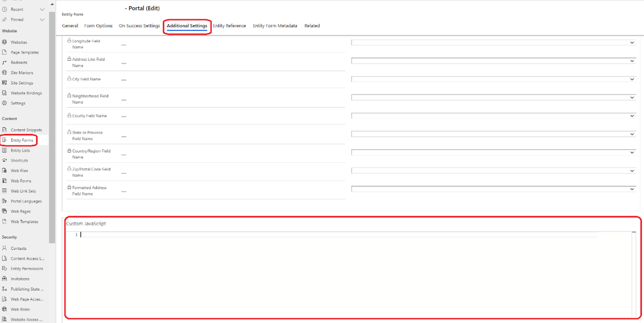
Task: Click the Web Link Sets icon
Action: click(5, 191)
